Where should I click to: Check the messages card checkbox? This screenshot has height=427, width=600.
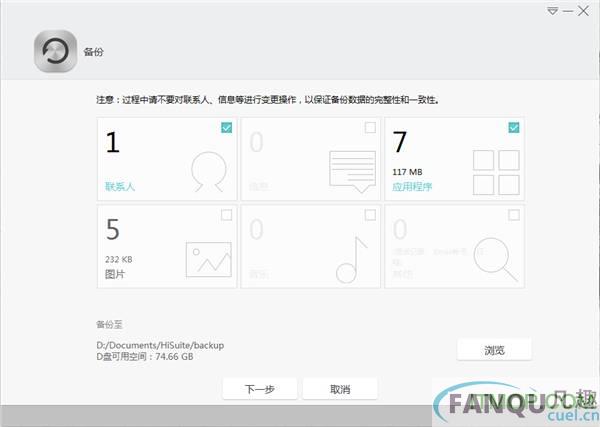click(370, 127)
